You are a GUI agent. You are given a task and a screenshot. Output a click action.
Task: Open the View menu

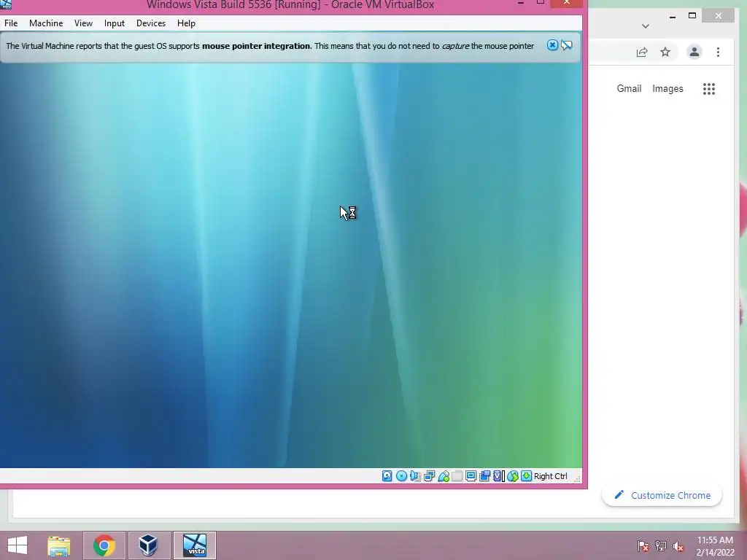(83, 23)
